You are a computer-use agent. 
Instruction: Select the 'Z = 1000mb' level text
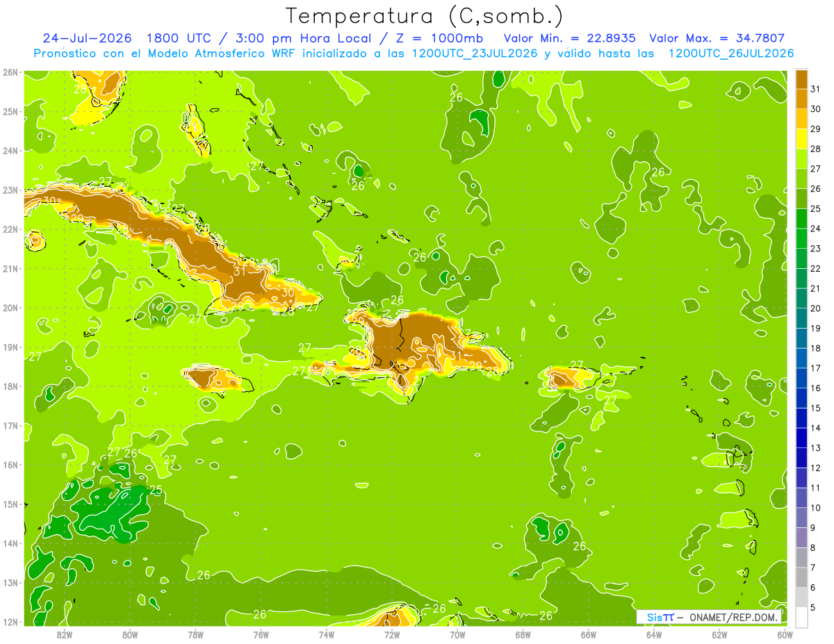click(x=440, y=38)
